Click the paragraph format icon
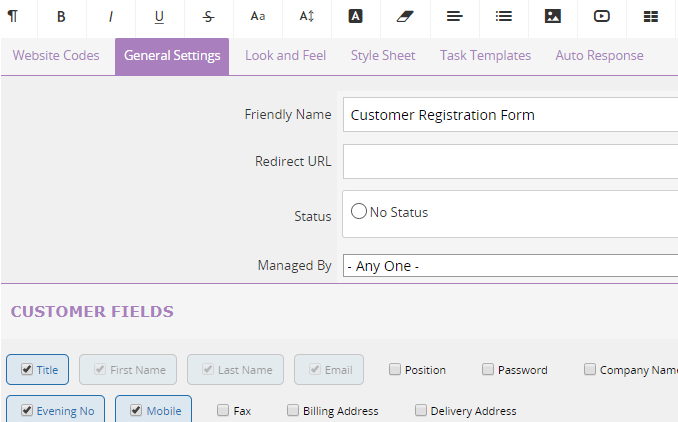The image size is (678, 422). [x=13, y=16]
